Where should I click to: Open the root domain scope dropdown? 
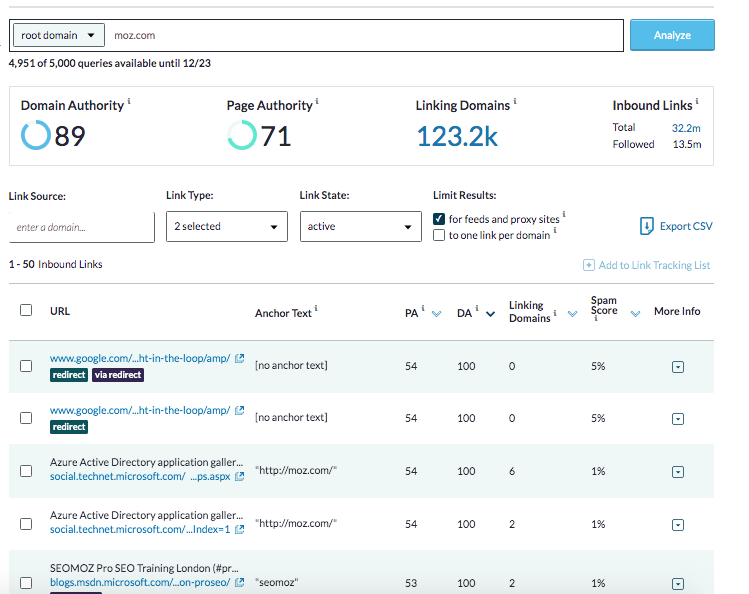pyautogui.click(x=59, y=35)
